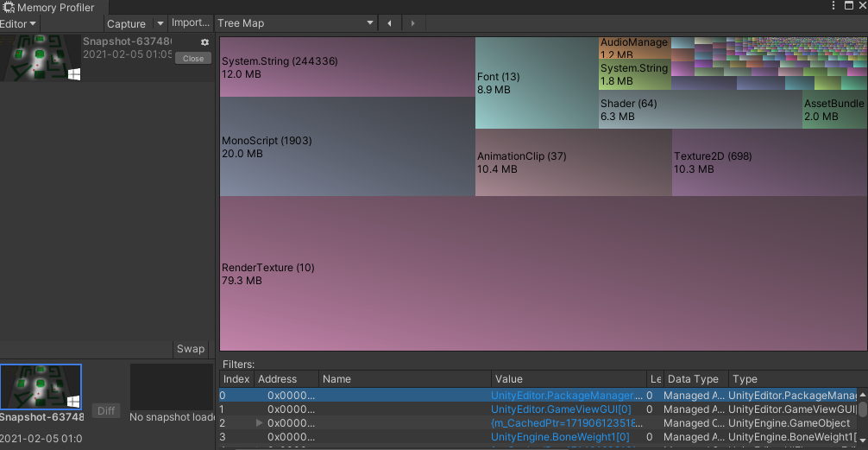Select the RenderTexture (10) tree map block
Screen dimensions: 868x450
point(543,273)
